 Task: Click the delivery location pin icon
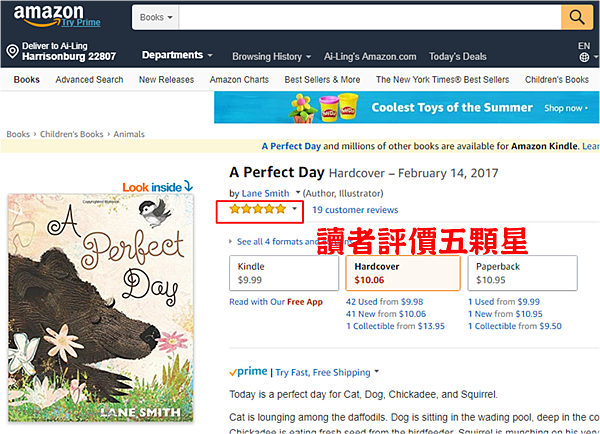[12, 51]
